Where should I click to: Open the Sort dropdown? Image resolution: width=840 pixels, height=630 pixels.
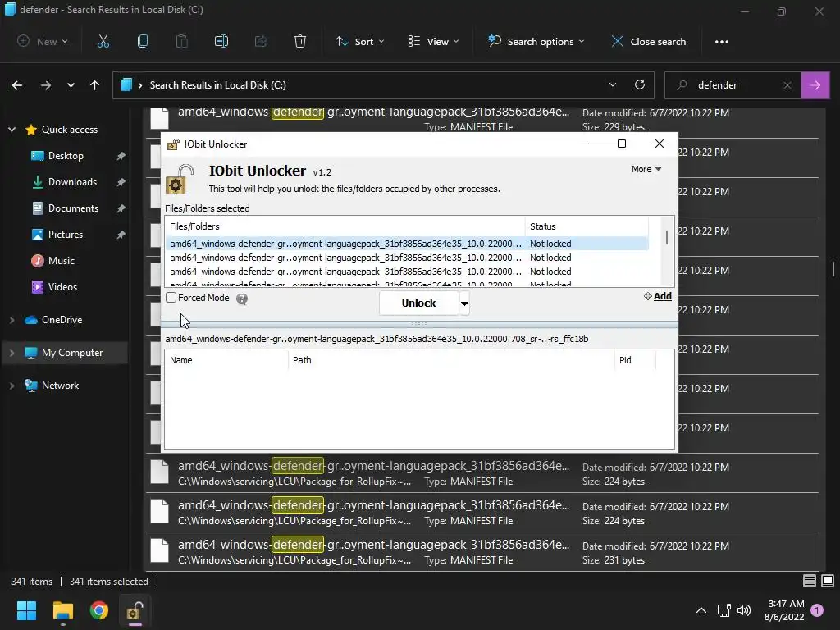coord(359,41)
